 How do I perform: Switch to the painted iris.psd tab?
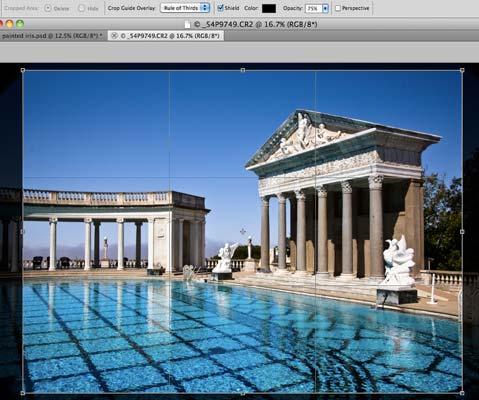(52, 36)
